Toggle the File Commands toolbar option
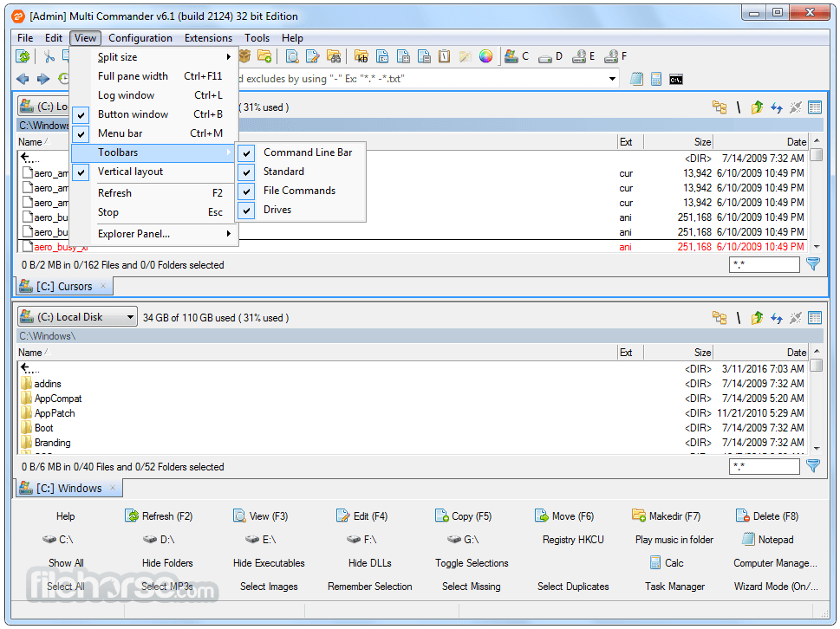840x629 pixels. [x=303, y=191]
